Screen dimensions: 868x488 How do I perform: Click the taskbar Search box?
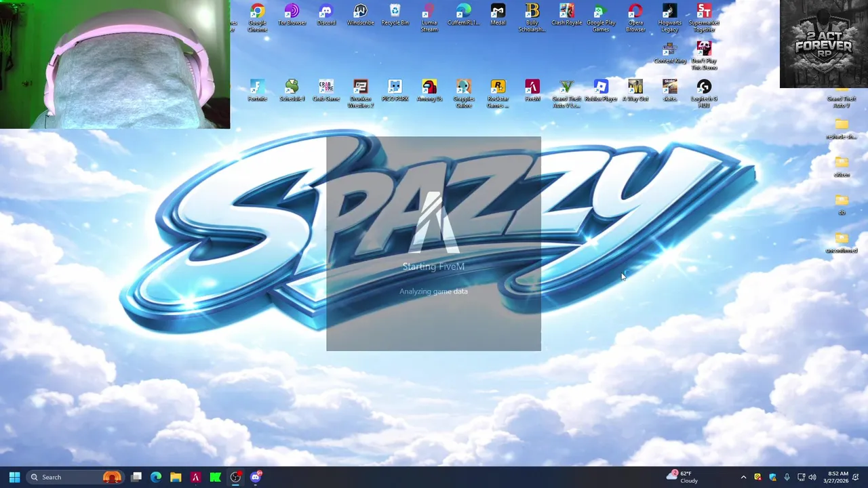[76, 477]
